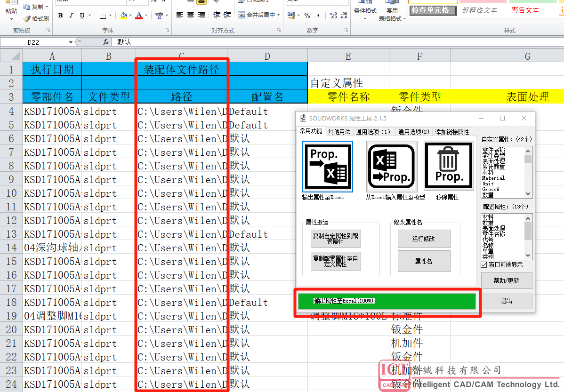Decrease the cell indent

click(x=216, y=15)
